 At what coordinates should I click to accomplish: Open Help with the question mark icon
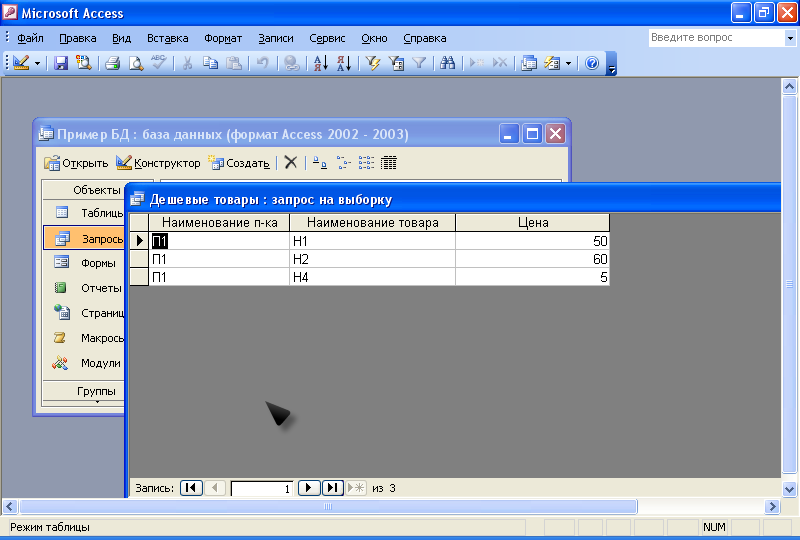(592, 63)
